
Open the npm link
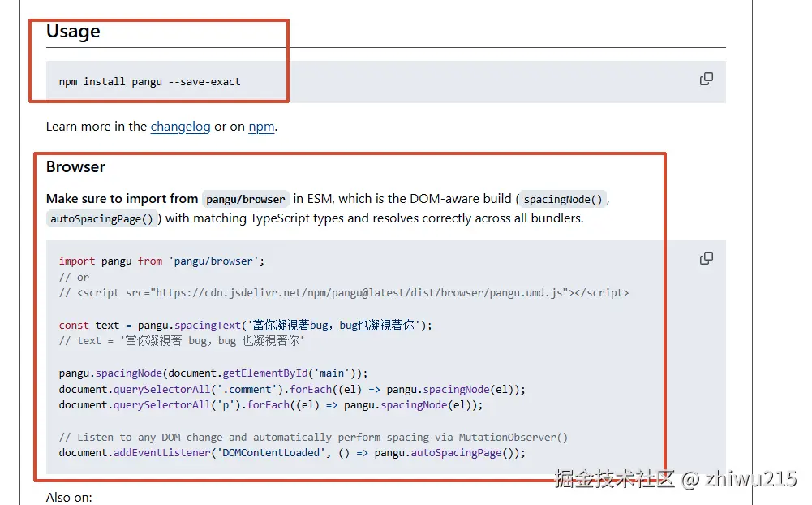(261, 127)
